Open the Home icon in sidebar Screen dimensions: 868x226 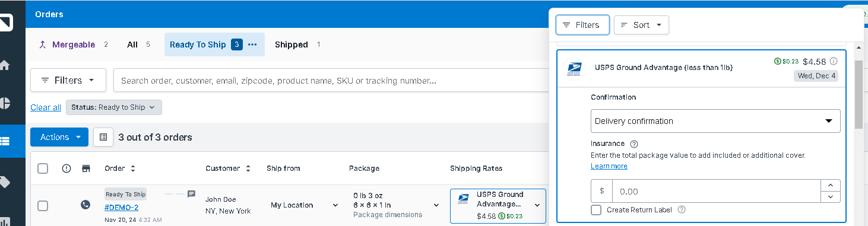click(x=4, y=65)
